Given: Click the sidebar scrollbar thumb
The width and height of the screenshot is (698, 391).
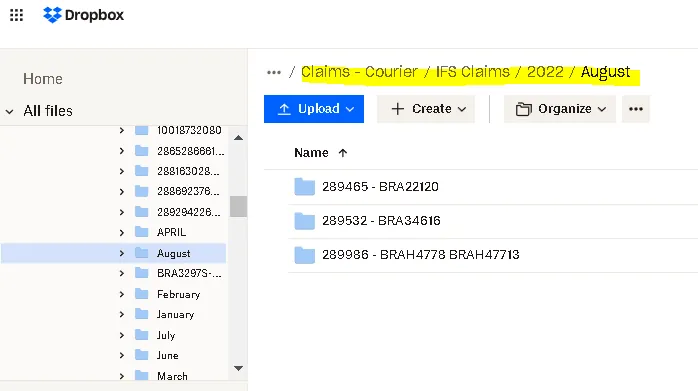Looking at the screenshot, I should [239, 206].
